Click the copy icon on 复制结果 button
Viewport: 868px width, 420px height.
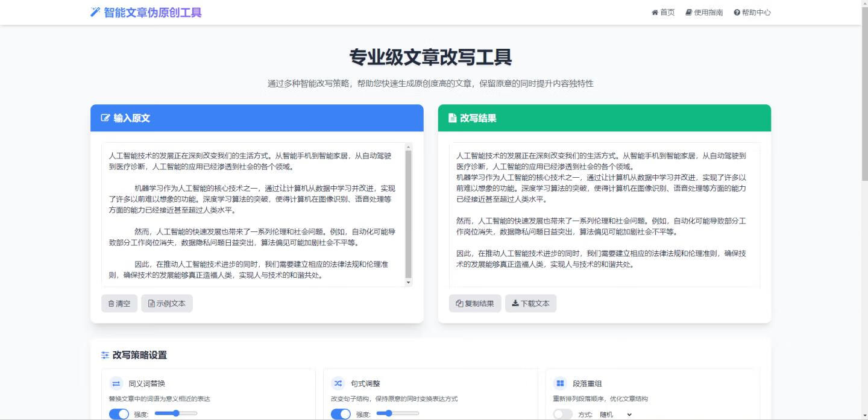(459, 303)
